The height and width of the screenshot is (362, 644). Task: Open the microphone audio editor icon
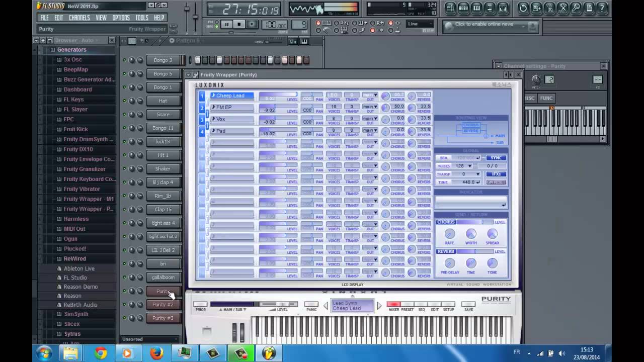[x=576, y=8]
